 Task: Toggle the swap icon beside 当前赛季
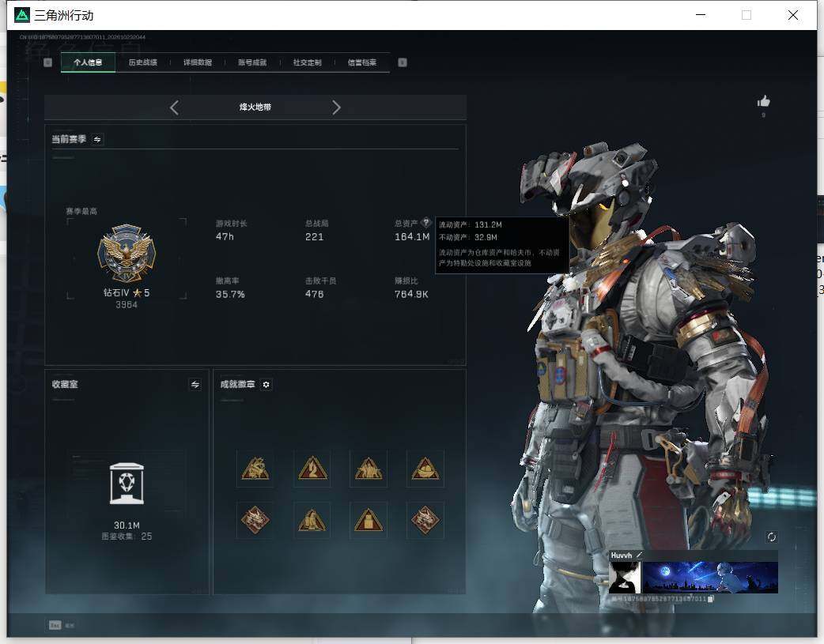97,139
